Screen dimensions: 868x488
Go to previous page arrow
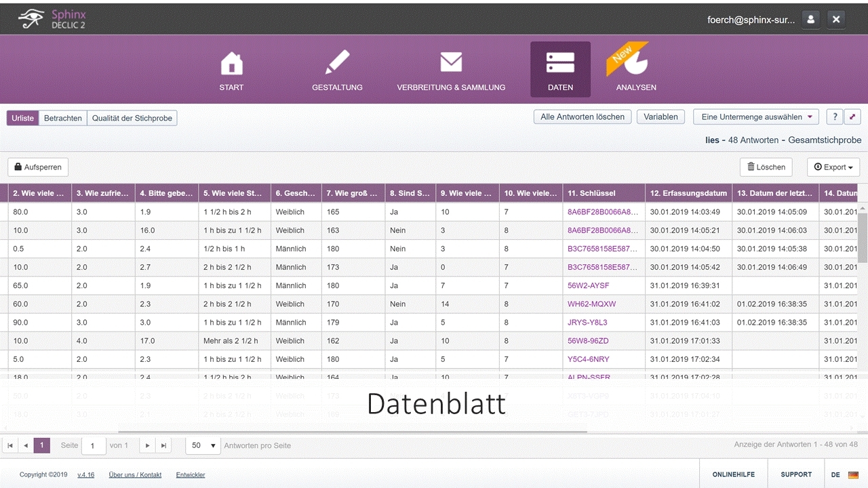point(26,445)
